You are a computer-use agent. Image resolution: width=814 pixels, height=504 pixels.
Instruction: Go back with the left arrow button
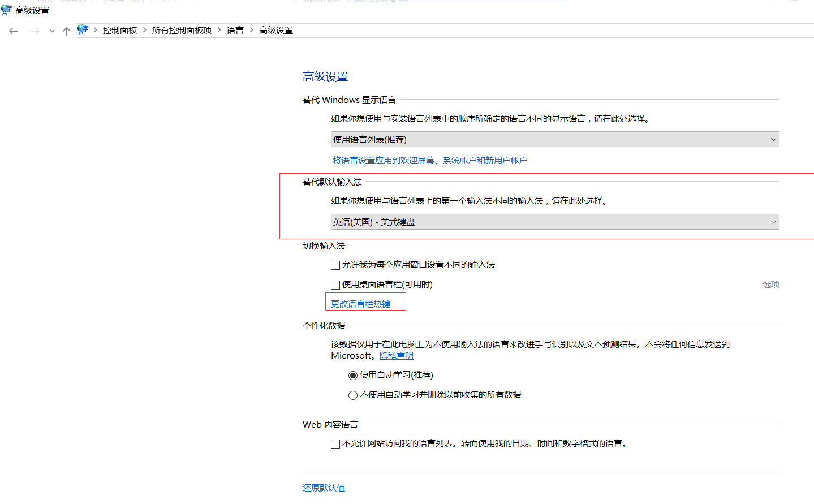click(14, 31)
